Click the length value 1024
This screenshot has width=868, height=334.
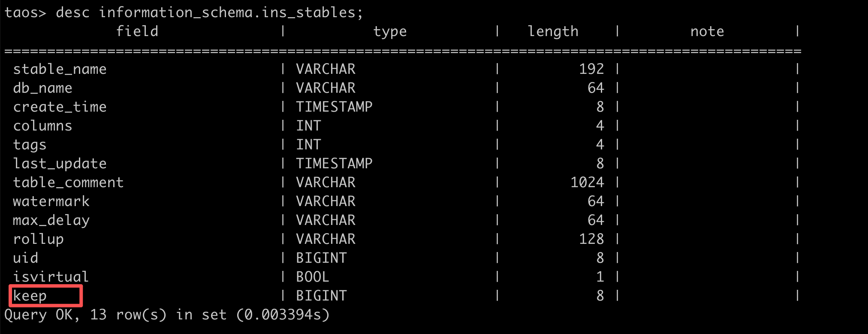[587, 182]
